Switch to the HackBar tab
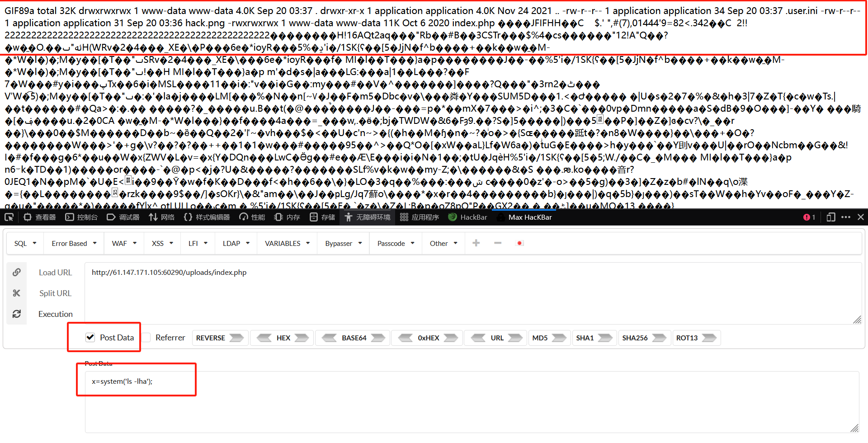 [468, 217]
